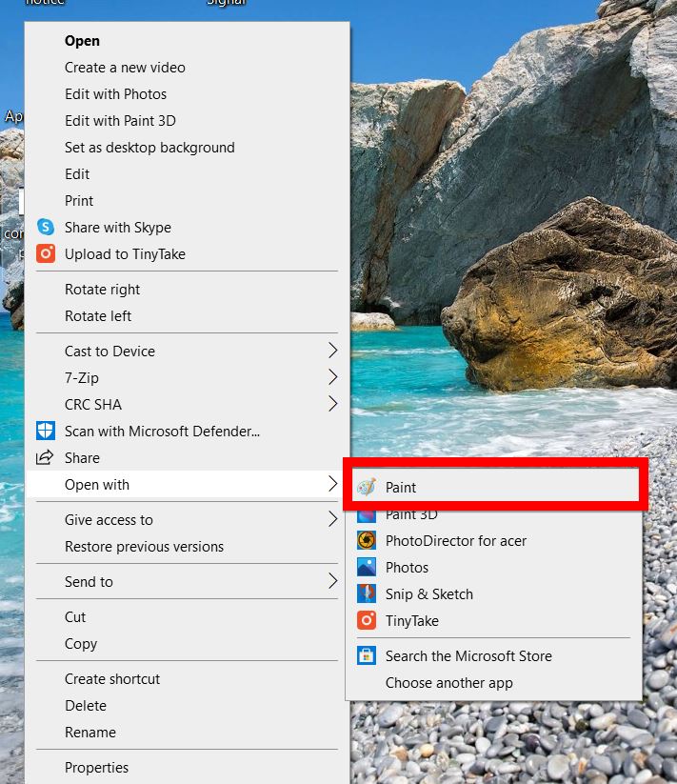Select Photos in Open with submenu
Viewport: 677px width, 784px height.
click(493, 567)
